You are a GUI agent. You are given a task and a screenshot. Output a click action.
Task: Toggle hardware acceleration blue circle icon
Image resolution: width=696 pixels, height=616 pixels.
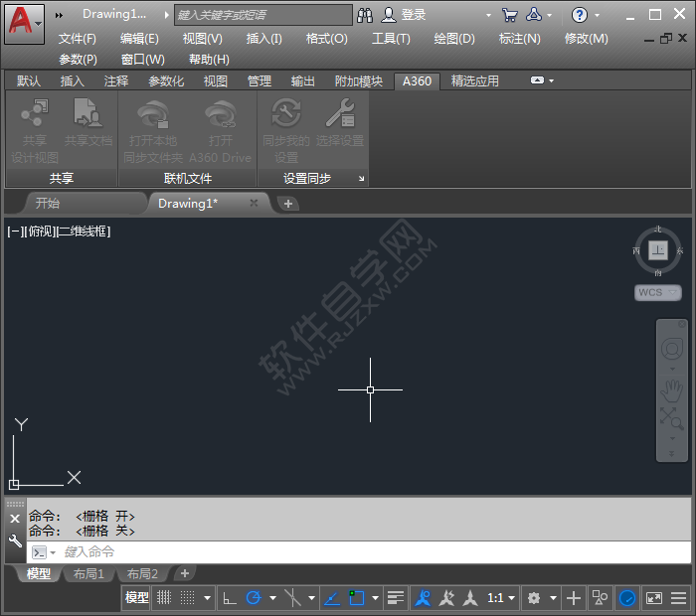tap(627, 598)
